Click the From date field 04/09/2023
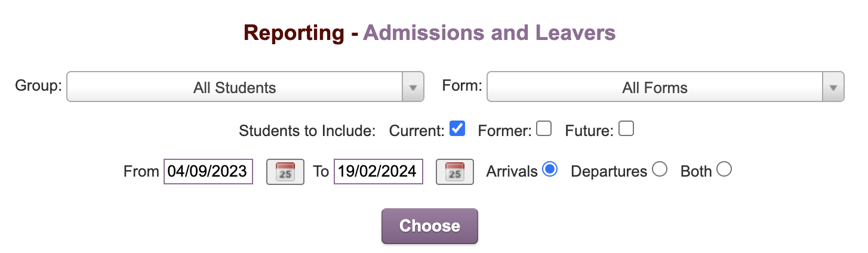Image resolution: width=868 pixels, height=253 pixels. tap(208, 171)
